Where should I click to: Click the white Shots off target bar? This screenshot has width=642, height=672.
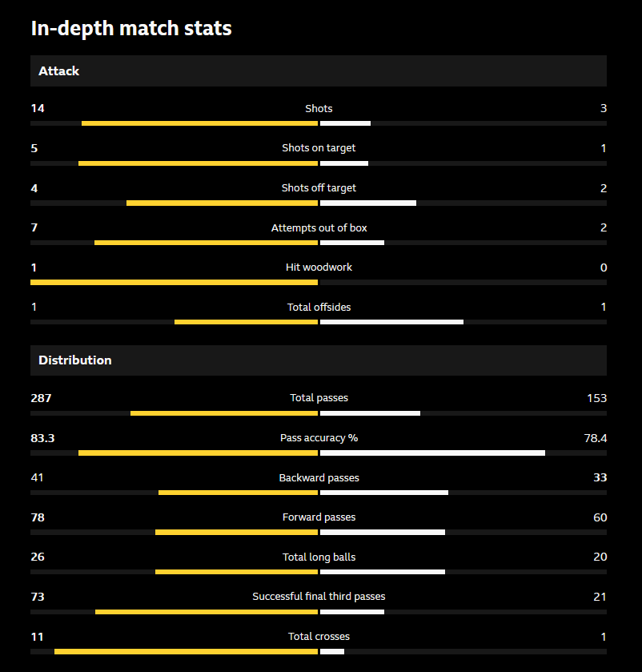tap(368, 203)
